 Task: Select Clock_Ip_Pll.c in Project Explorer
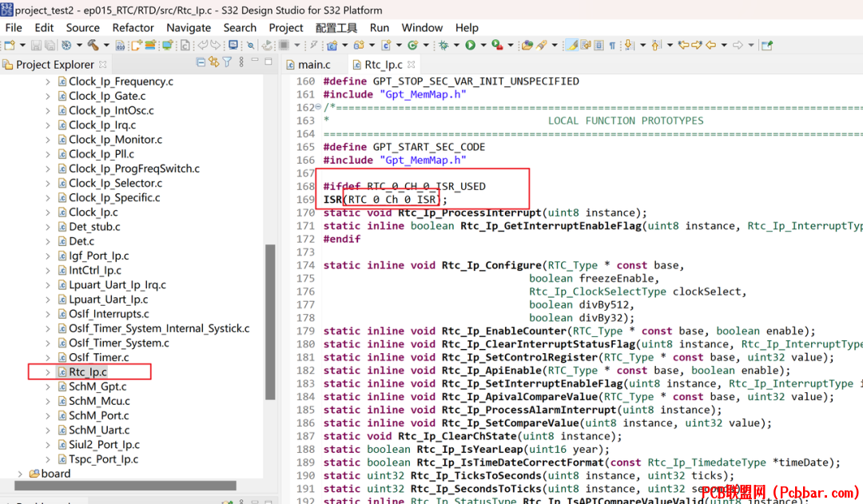pyautogui.click(x=101, y=154)
